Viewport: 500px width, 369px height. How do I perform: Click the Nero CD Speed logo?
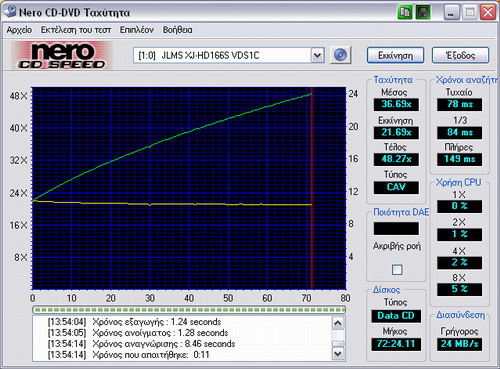pyautogui.click(x=62, y=55)
